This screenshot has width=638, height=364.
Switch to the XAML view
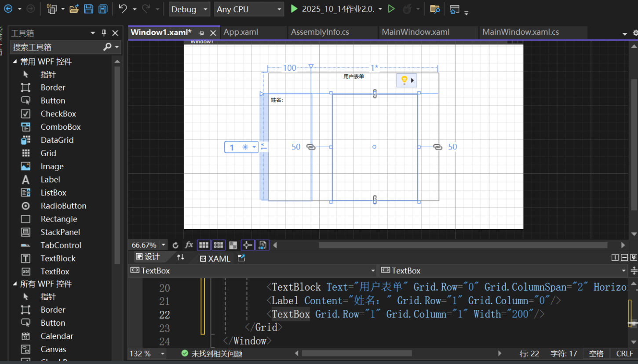point(215,258)
